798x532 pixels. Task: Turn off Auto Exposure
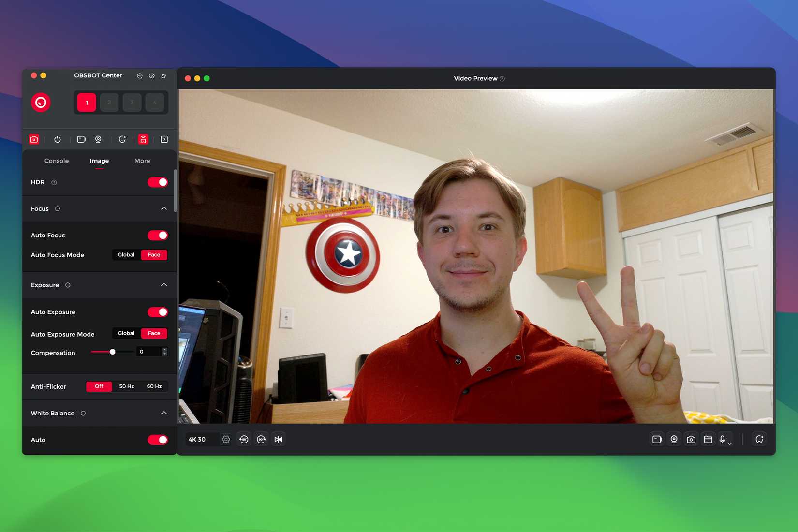[157, 312]
